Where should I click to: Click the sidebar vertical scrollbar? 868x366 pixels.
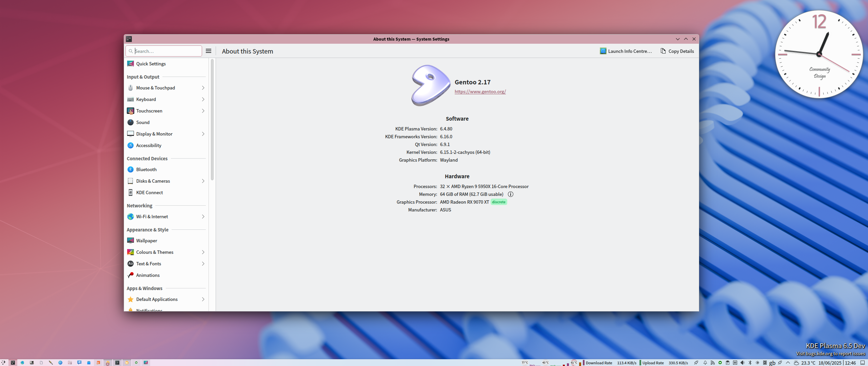point(212,120)
